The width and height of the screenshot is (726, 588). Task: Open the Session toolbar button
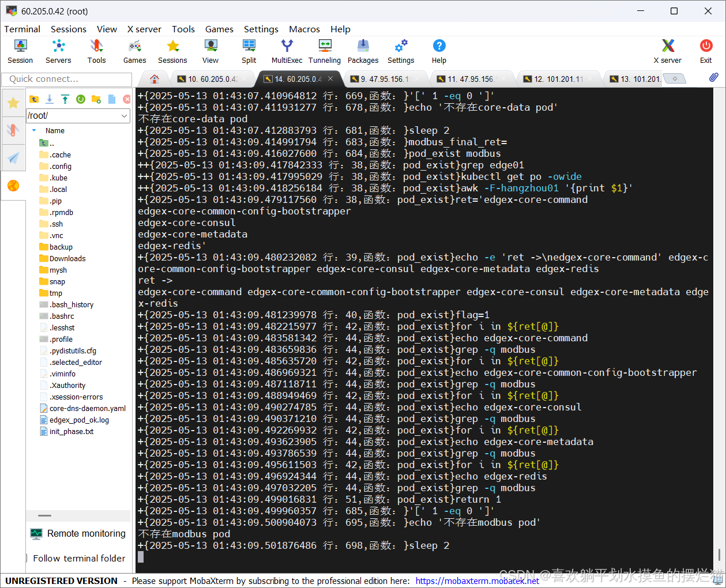[x=20, y=51]
